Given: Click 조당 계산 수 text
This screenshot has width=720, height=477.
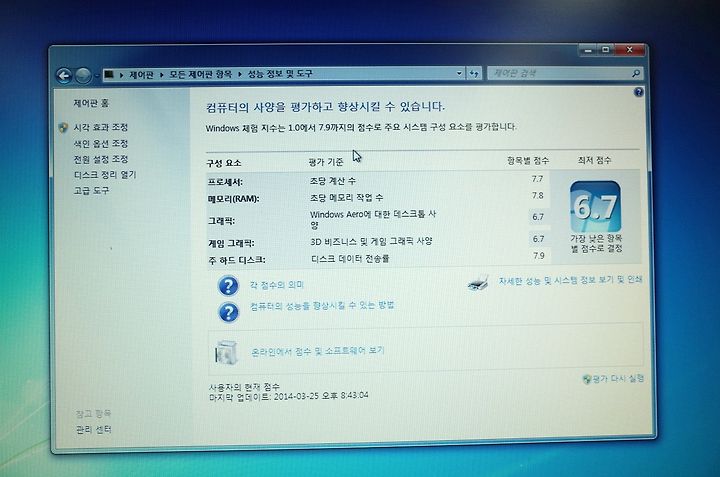Looking at the screenshot, I should click(333, 181).
